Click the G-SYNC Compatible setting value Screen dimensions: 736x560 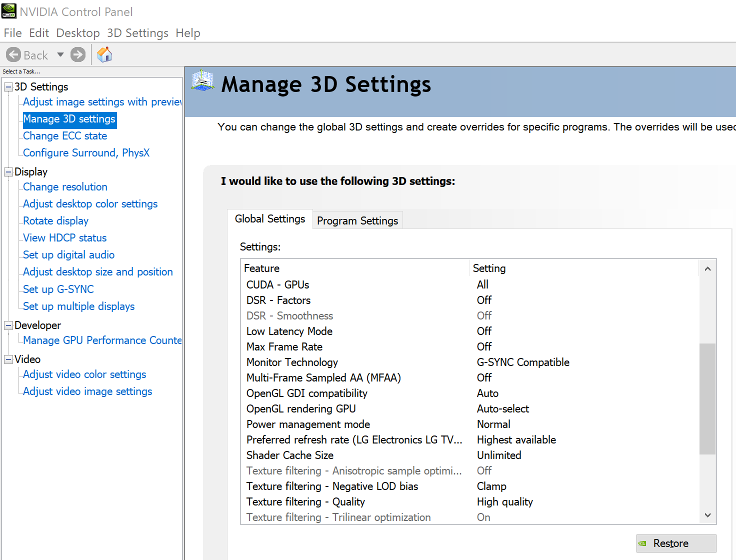[x=523, y=362]
